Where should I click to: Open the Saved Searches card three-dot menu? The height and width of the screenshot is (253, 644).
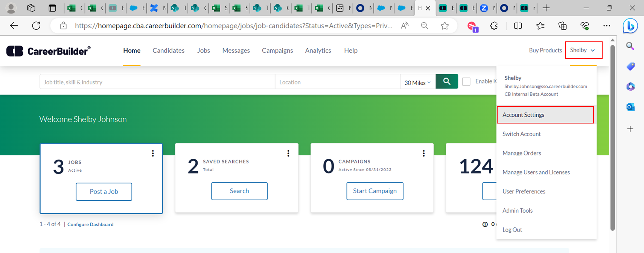[288, 153]
